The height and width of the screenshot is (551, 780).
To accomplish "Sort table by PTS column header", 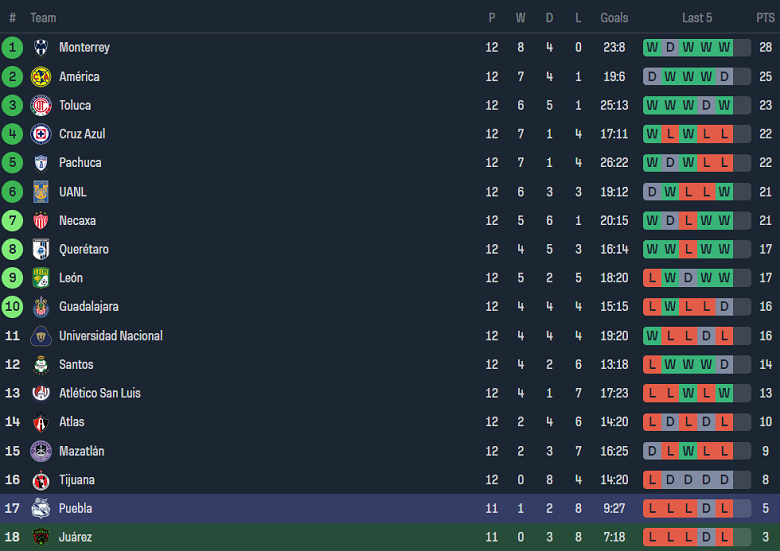I will [x=765, y=18].
